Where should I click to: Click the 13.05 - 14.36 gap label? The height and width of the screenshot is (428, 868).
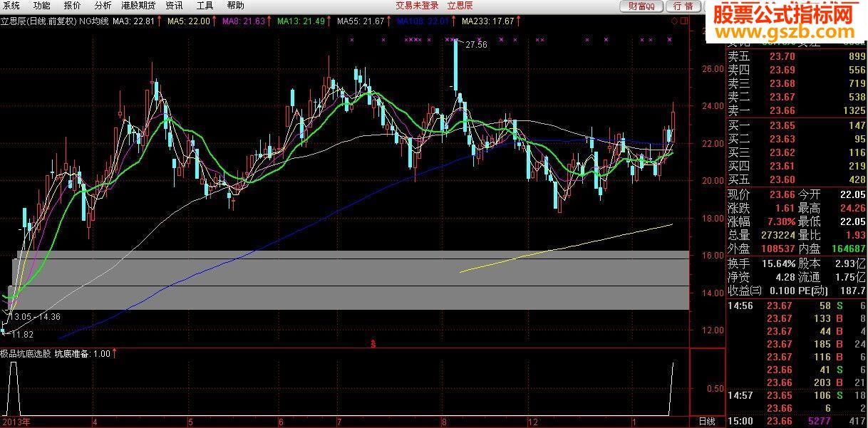[x=34, y=317]
